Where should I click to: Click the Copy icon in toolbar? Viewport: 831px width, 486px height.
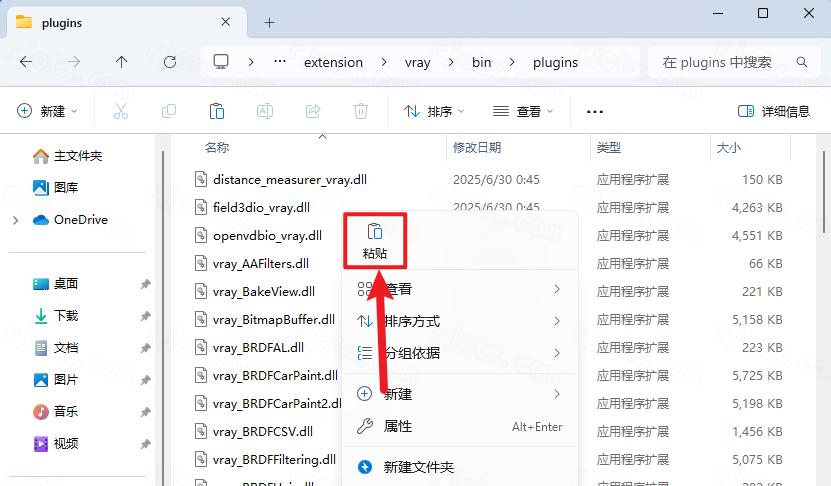point(169,111)
